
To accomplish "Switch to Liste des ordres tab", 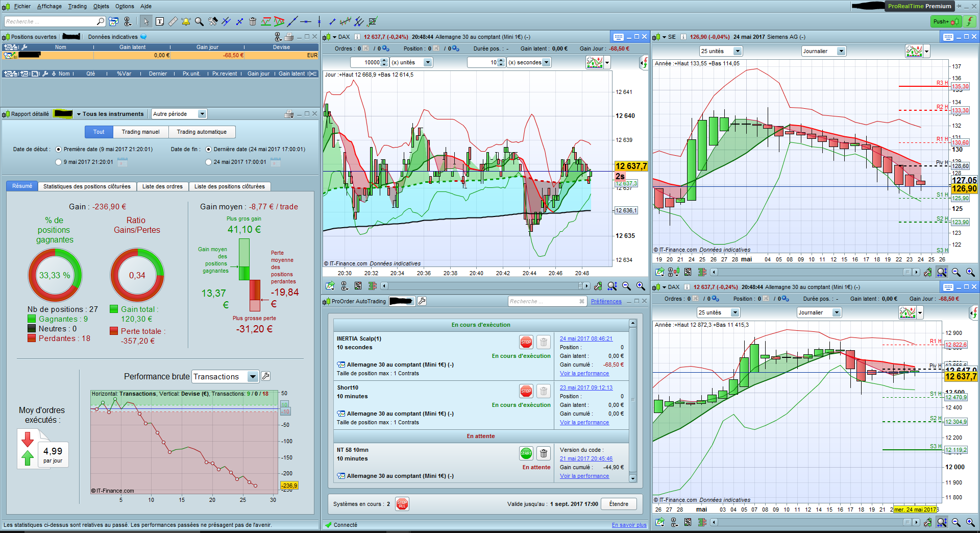I will tap(162, 186).
